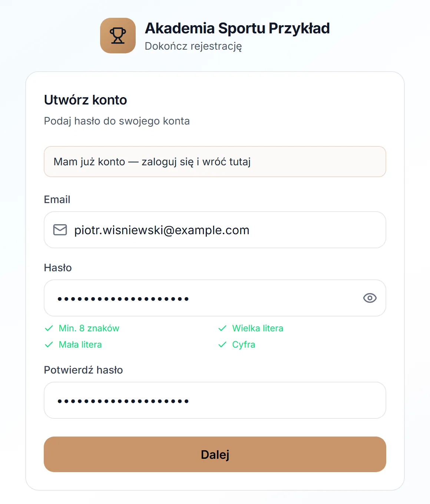This screenshot has height=504, width=430.
Task: Focus the Email input field
Action: tap(215, 230)
